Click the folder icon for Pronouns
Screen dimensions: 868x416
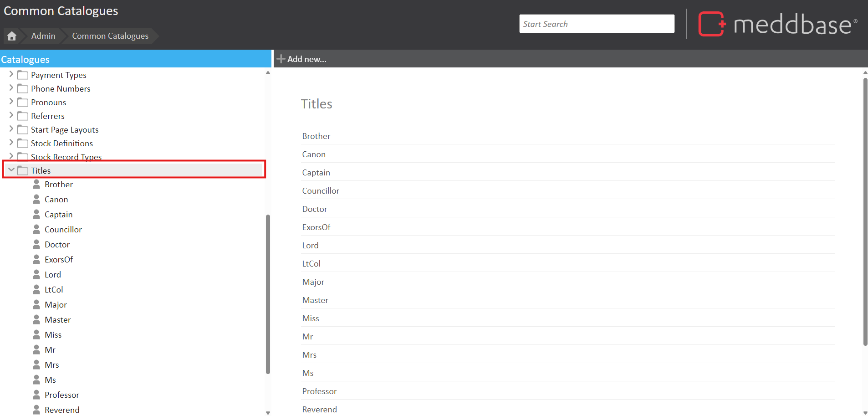coord(23,103)
